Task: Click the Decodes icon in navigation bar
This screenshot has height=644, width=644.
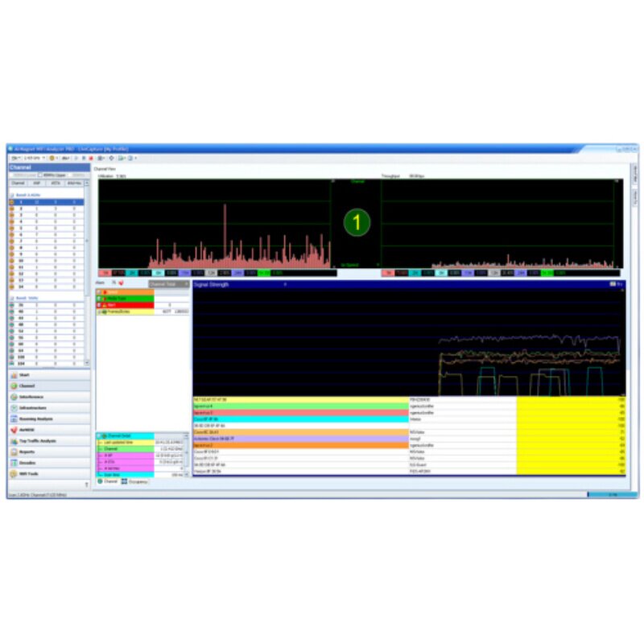Action: point(14,463)
